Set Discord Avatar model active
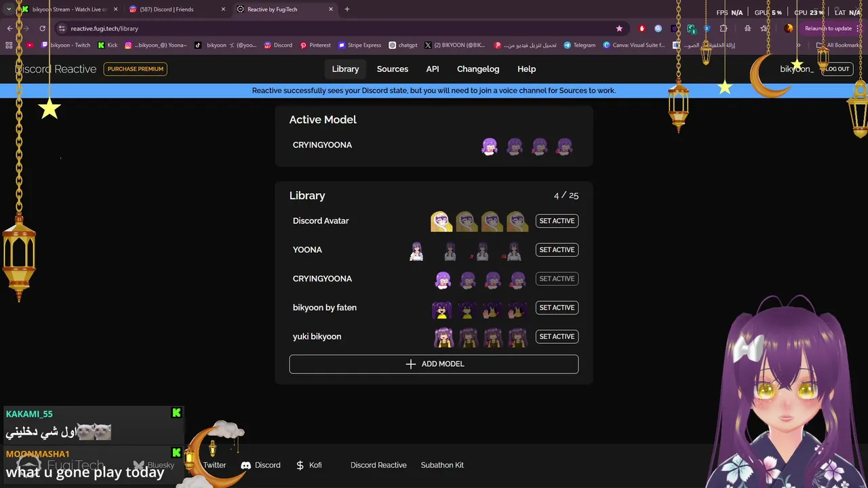Screen dimensions: 868x488 pyautogui.click(x=557, y=221)
